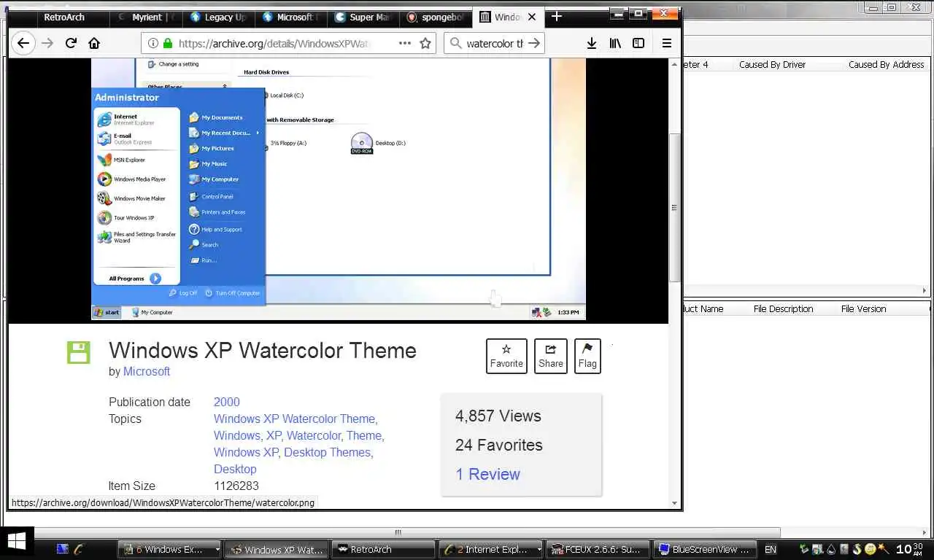Screen dimensions: 934x560
Task: Click the browser page vertical scrollbar thumb
Action: tap(675, 208)
